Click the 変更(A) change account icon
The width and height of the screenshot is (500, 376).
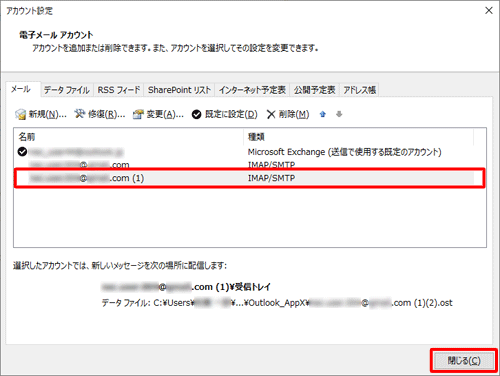138,114
